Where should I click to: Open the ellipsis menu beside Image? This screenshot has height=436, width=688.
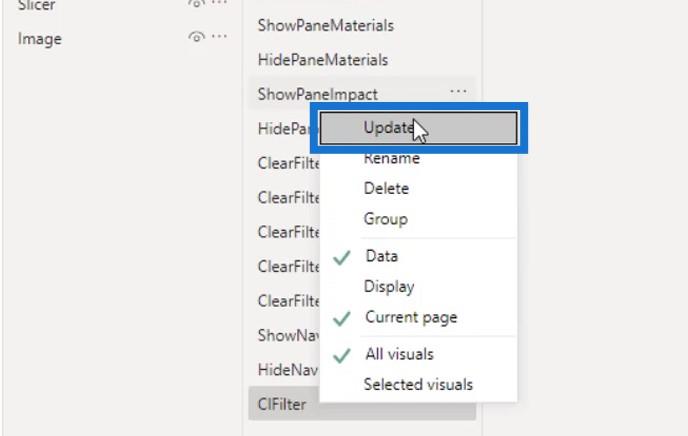pos(219,36)
